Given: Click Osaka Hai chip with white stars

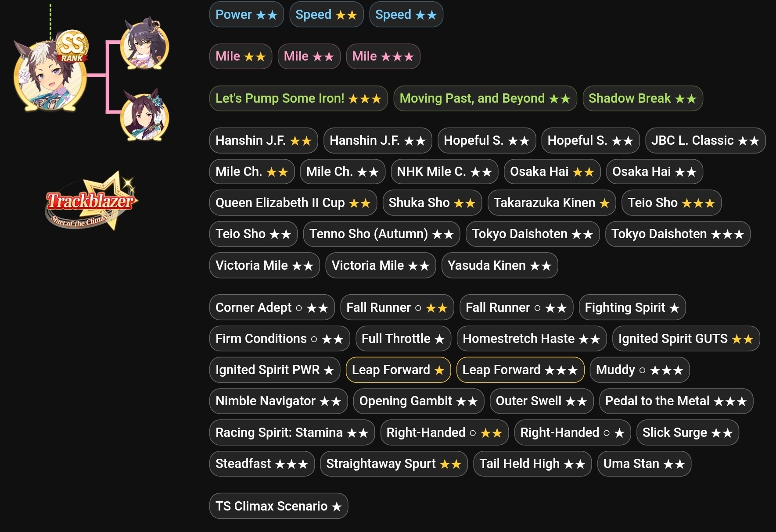Looking at the screenshot, I should point(654,171).
